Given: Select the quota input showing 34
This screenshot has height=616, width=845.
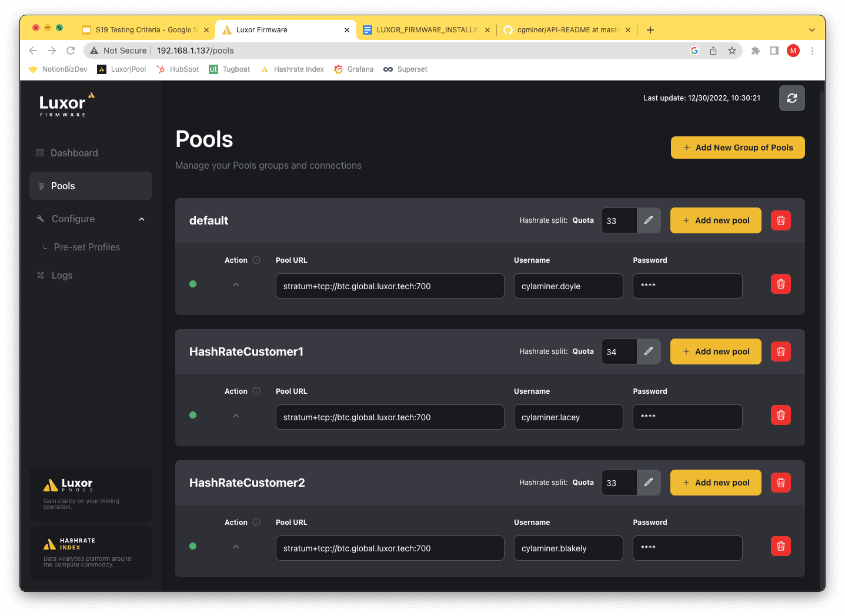Looking at the screenshot, I should coord(618,351).
